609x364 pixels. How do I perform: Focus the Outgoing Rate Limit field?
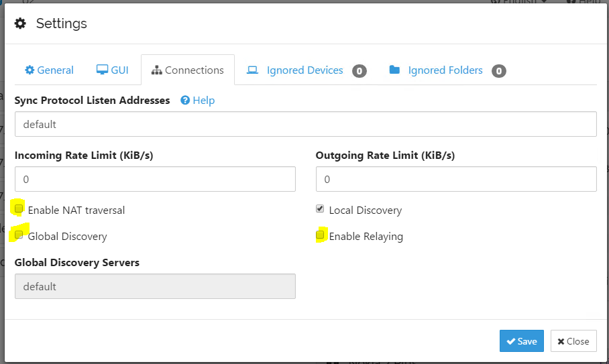(x=455, y=179)
